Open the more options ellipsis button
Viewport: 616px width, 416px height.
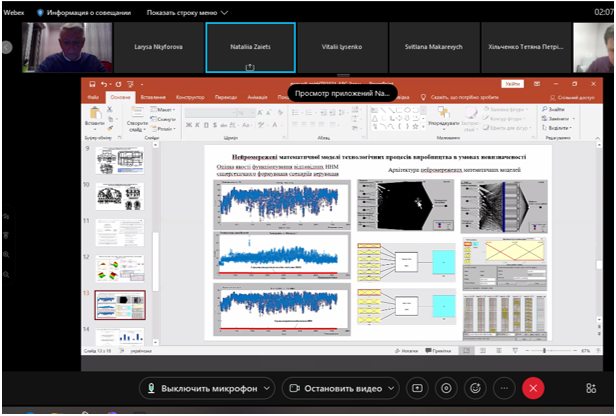click(x=504, y=387)
